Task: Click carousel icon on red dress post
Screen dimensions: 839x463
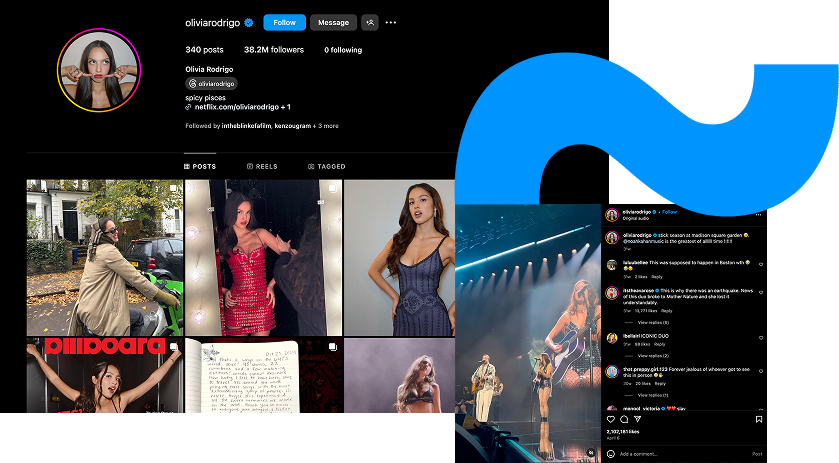Action: click(x=332, y=188)
